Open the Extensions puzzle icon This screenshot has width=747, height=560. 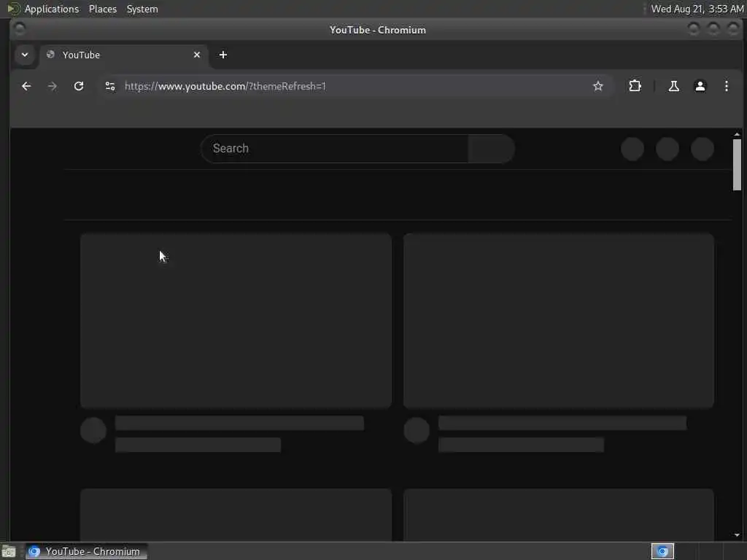(x=635, y=86)
